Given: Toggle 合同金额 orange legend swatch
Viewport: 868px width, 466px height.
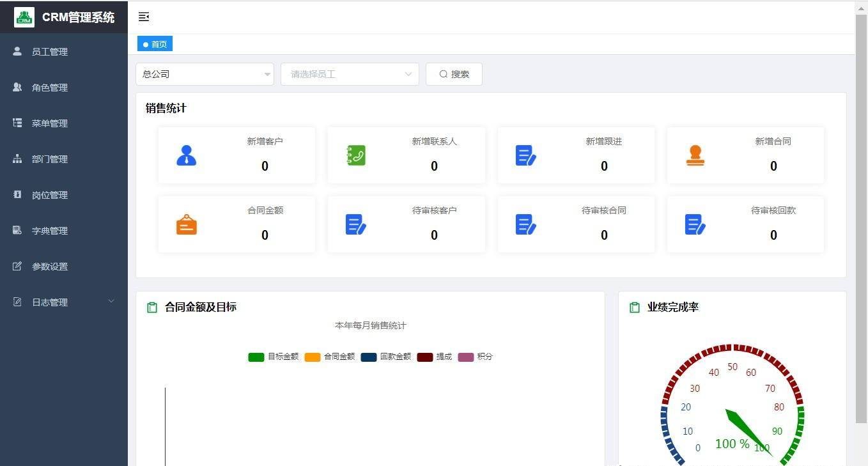Looking at the screenshot, I should click(312, 357).
